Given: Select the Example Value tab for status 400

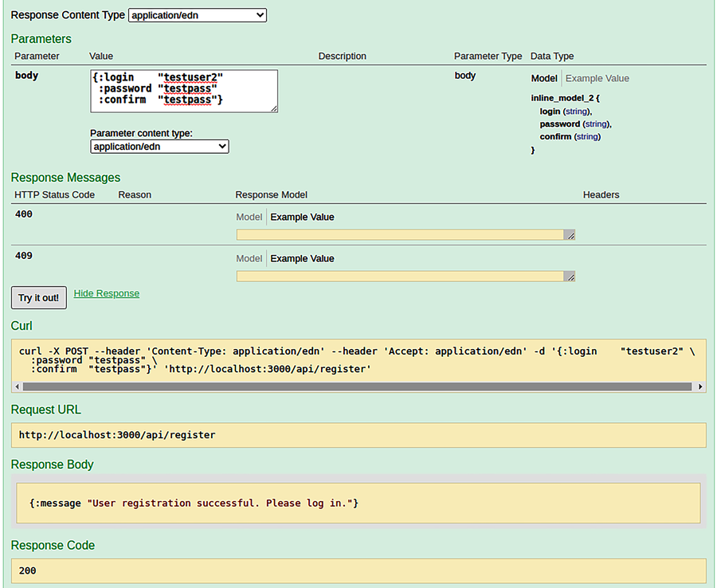Looking at the screenshot, I should pos(302,218).
